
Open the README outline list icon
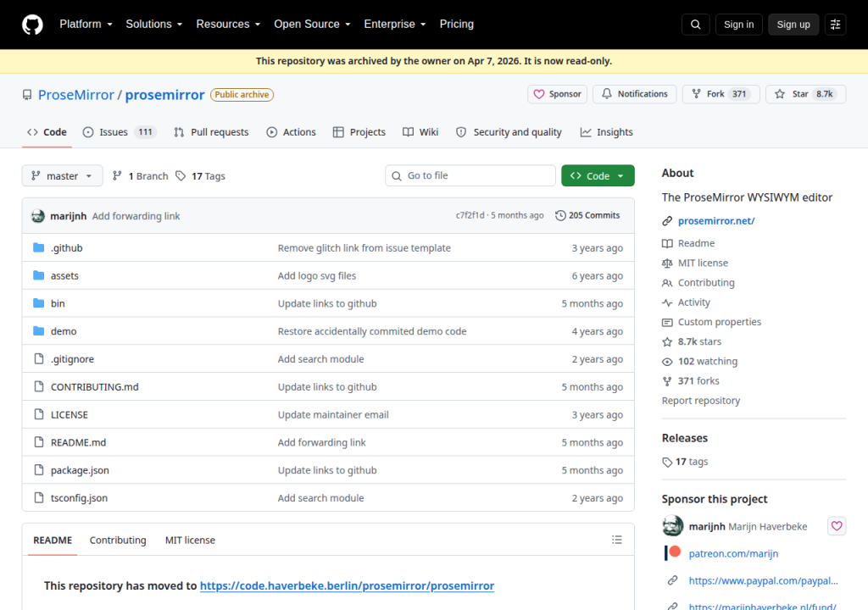617,540
